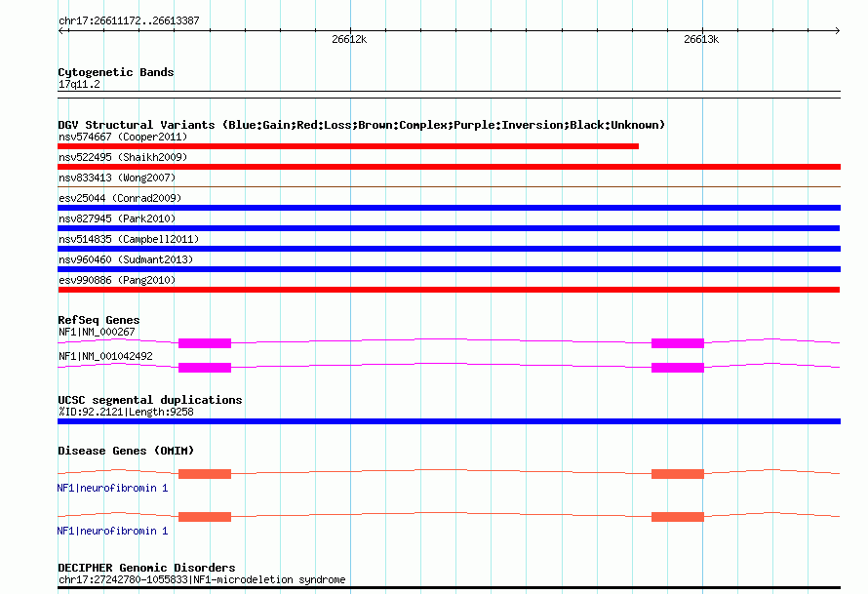868x594 pixels.
Task: Click the DGV Structural Variants track title
Action: (x=362, y=125)
